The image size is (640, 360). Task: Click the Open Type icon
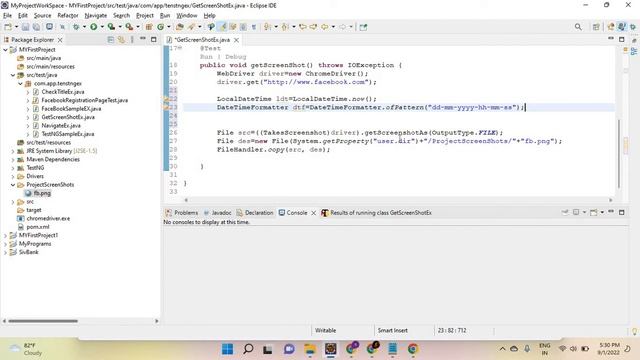(180, 27)
